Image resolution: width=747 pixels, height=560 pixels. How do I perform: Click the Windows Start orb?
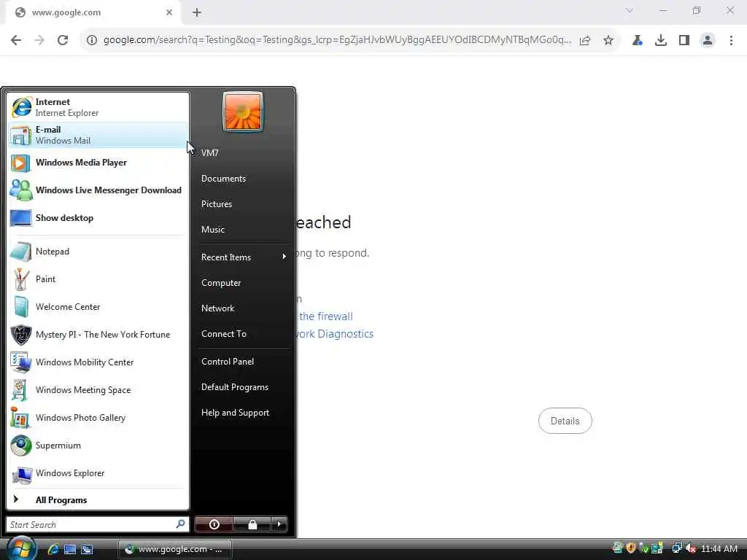[x=21, y=548]
